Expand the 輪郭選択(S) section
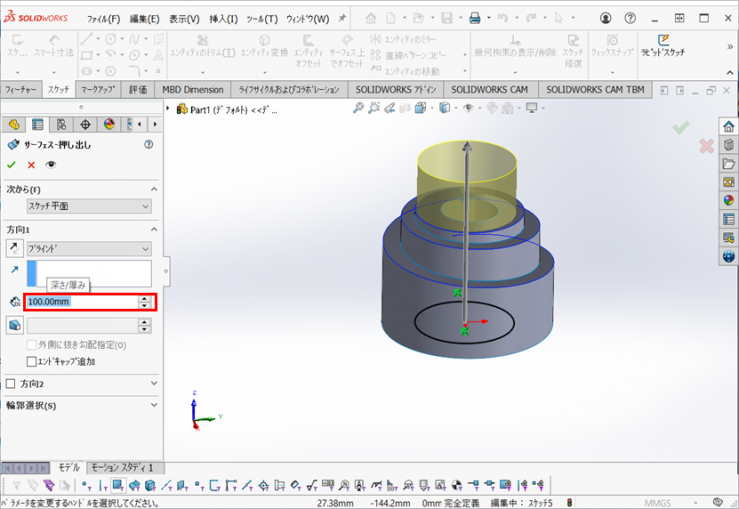739x509 pixels. pyautogui.click(x=154, y=405)
